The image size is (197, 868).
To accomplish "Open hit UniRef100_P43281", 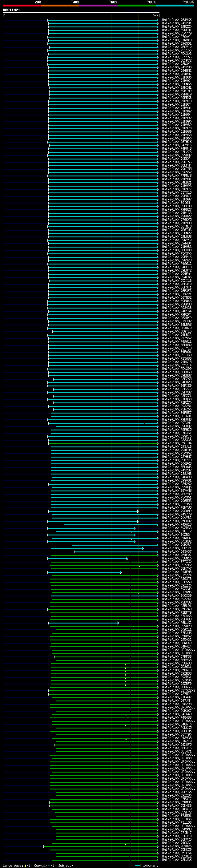I will [177, 23].
